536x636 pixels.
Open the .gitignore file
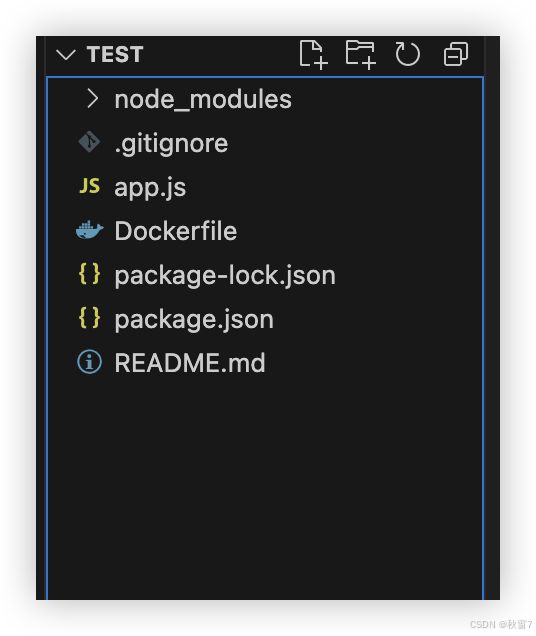171,144
